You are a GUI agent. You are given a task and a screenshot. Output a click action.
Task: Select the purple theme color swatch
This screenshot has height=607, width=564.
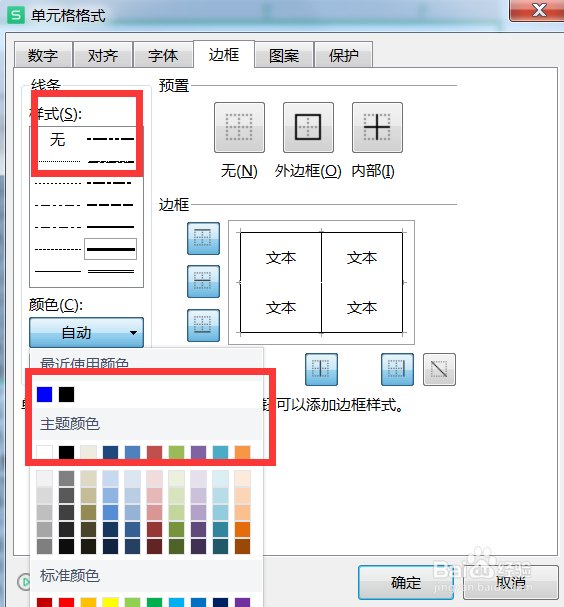coord(199,452)
